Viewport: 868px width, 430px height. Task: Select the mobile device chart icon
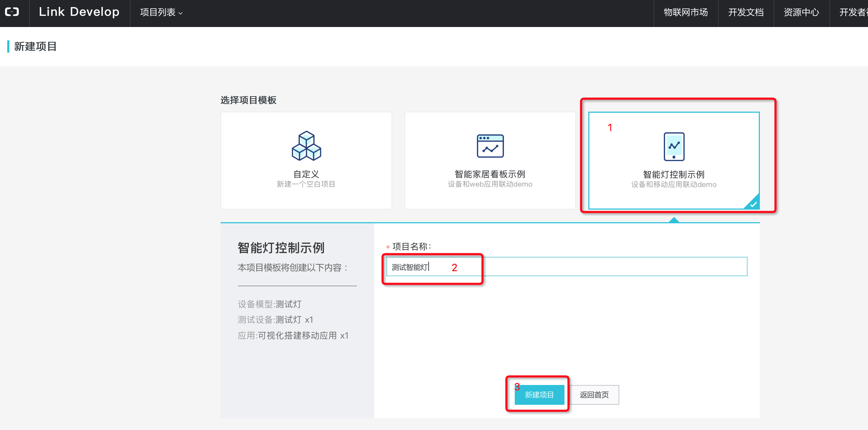click(674, 147)
